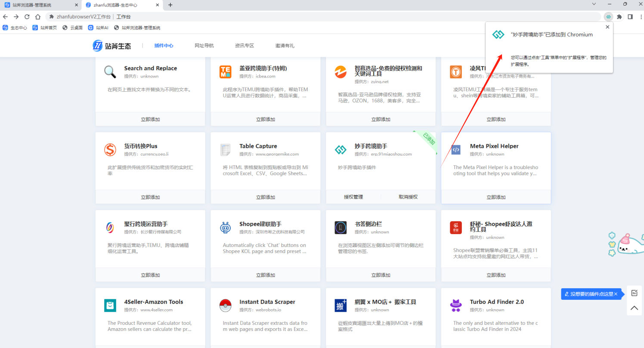Click 立即添加 under Shopee建联助手
Screen dimensions: 644x348
[266, 275]
